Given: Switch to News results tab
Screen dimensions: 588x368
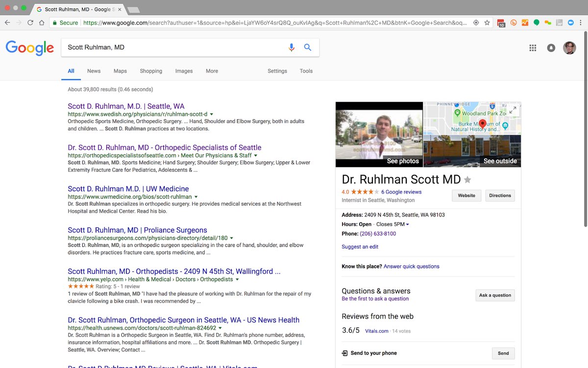Looking at the screenshot, I should 94,71.
